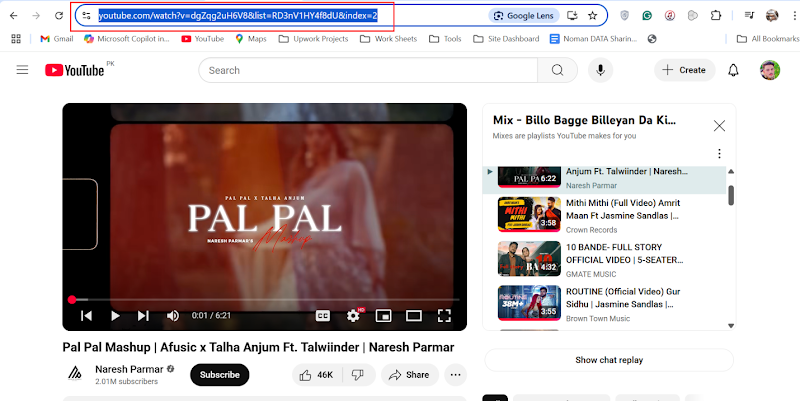Open the YouTube account avatar menu
800x401 pixels.
(x=770, y=70)
